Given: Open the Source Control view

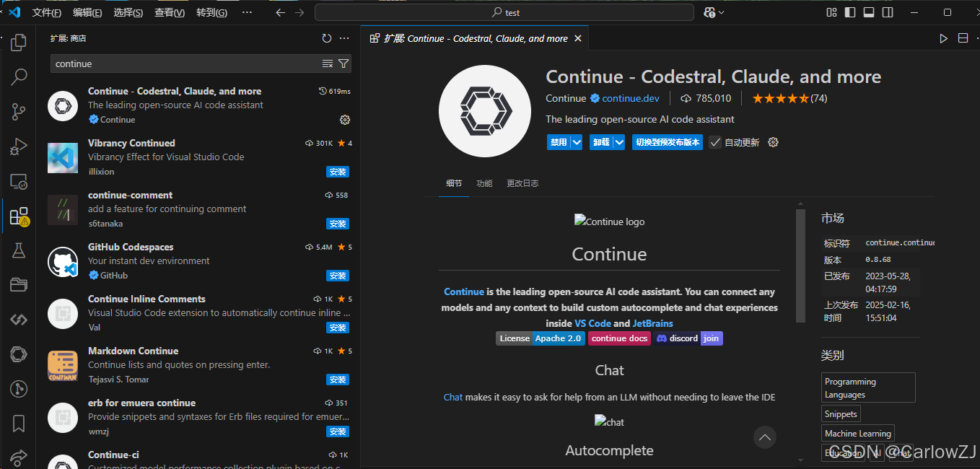Looking at the screenshot, I should (x=19, y=112).
